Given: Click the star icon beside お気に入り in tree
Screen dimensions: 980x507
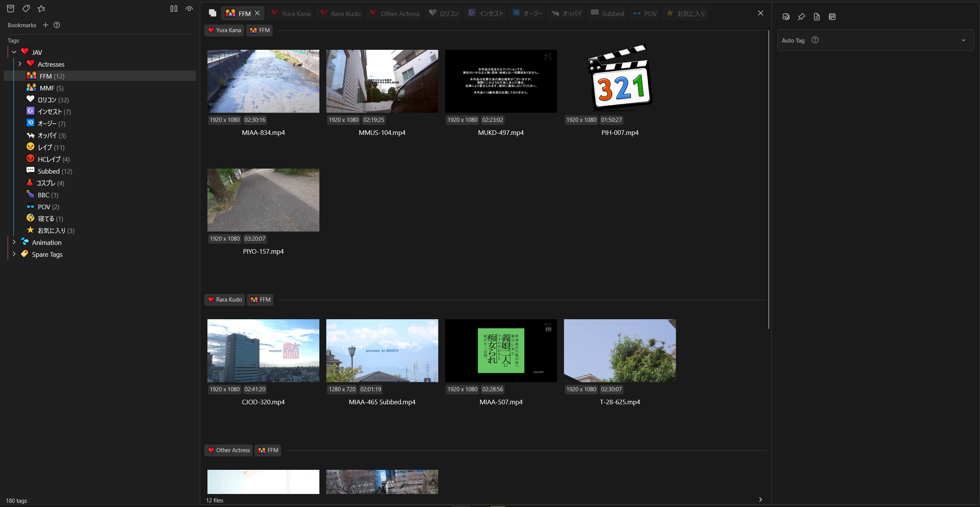Looking at the screenshot, I should (31, 230).
